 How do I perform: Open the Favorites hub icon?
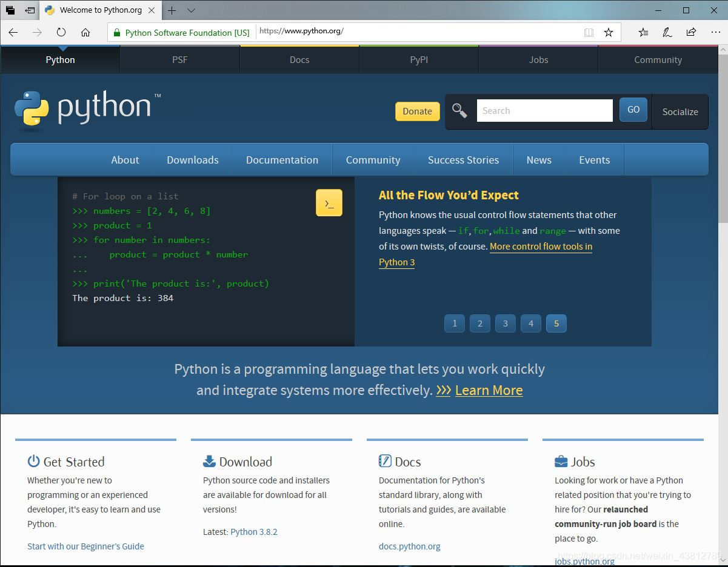(643, 32)
